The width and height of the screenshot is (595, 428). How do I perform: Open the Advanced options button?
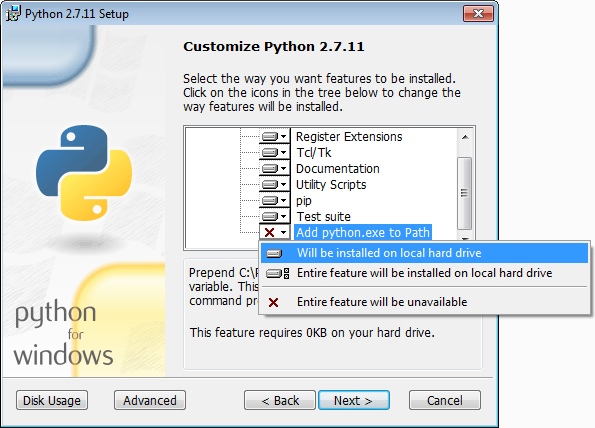click(x=150, y=400)
